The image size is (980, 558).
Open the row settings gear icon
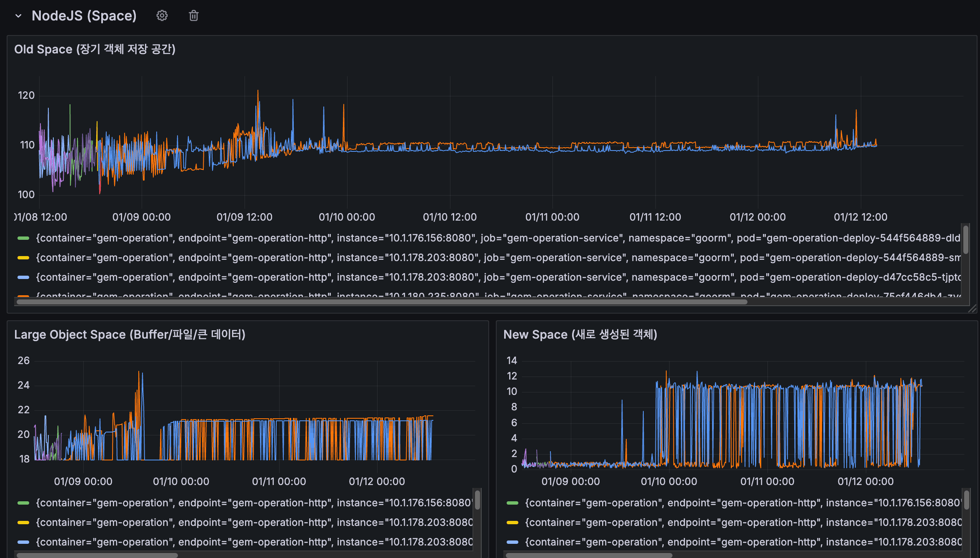[x=162, y=15]
